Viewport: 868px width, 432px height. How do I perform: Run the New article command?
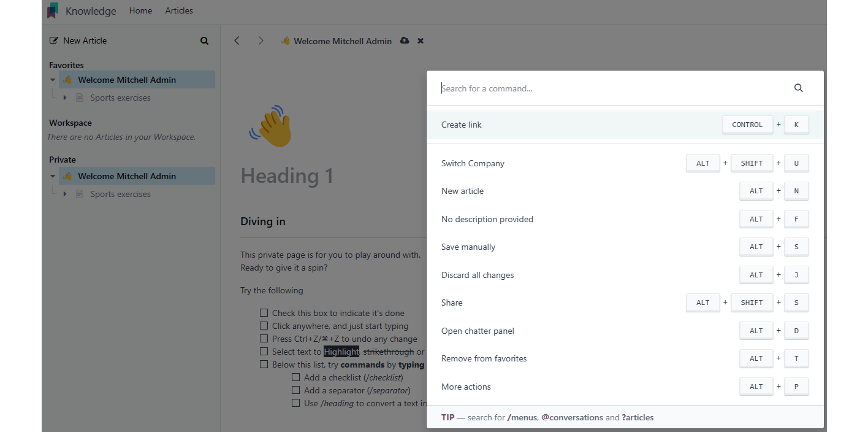(625, 191)
